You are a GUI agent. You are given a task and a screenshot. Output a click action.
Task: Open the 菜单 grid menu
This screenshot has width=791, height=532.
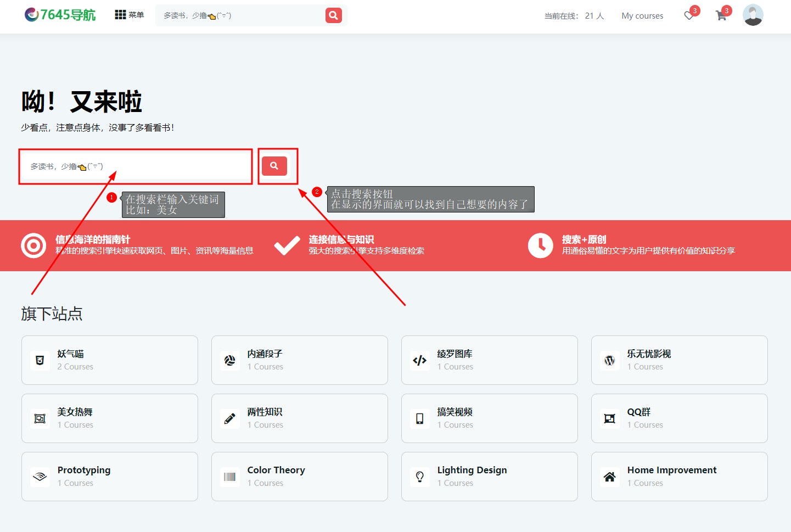(129, 15)
